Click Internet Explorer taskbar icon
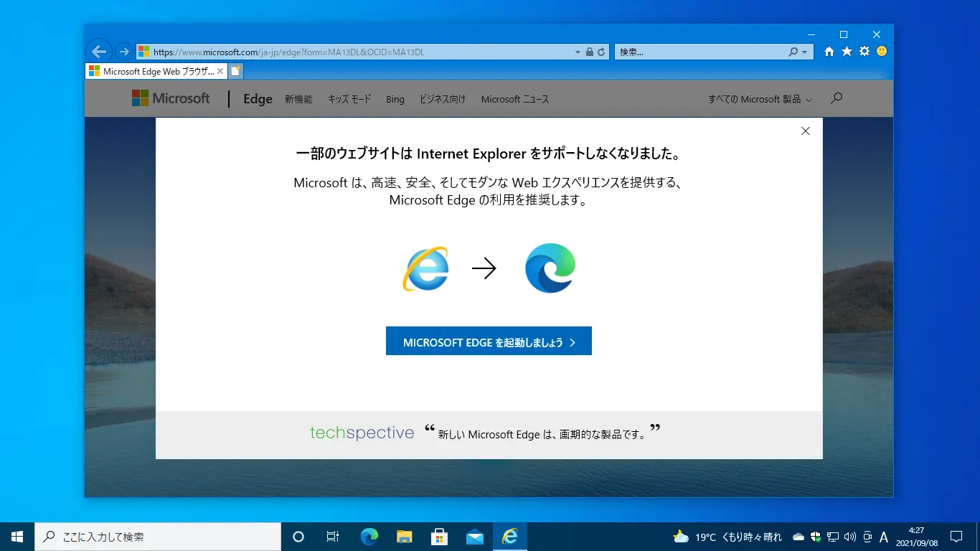This screenshot has height=551, width=980. pyautogui.click(x=510, y=537)
